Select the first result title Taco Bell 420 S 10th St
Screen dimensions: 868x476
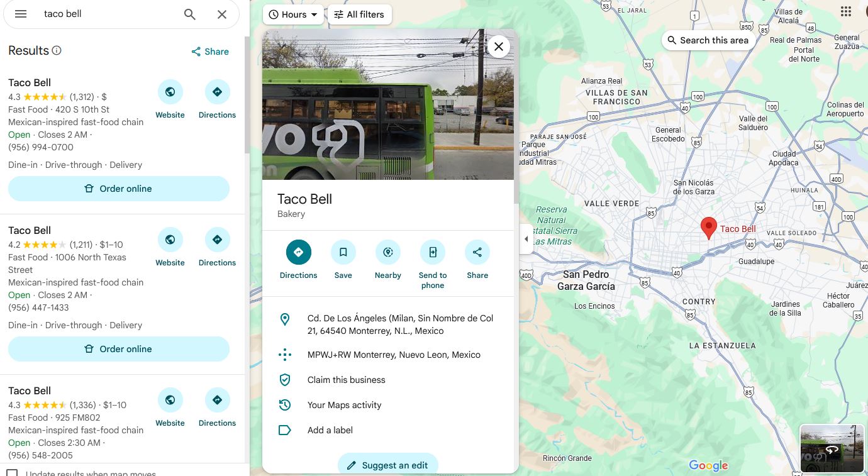[30, 82]
